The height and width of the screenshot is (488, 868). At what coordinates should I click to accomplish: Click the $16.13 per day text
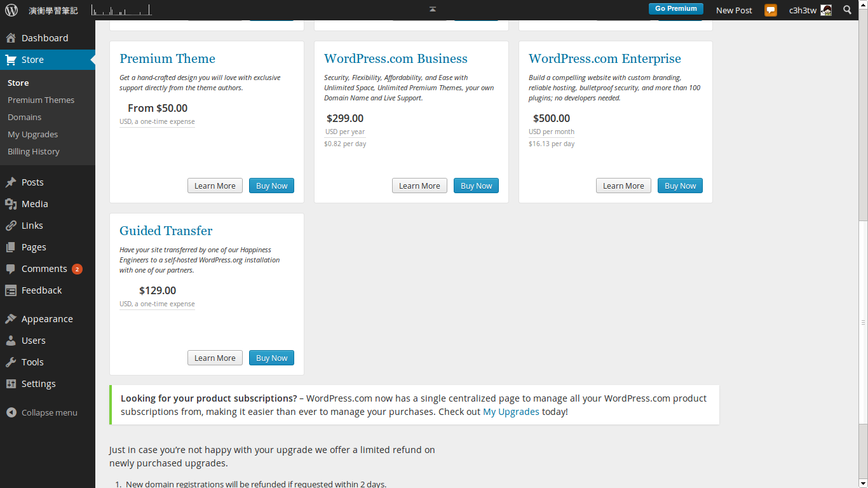tap(552, 144)
